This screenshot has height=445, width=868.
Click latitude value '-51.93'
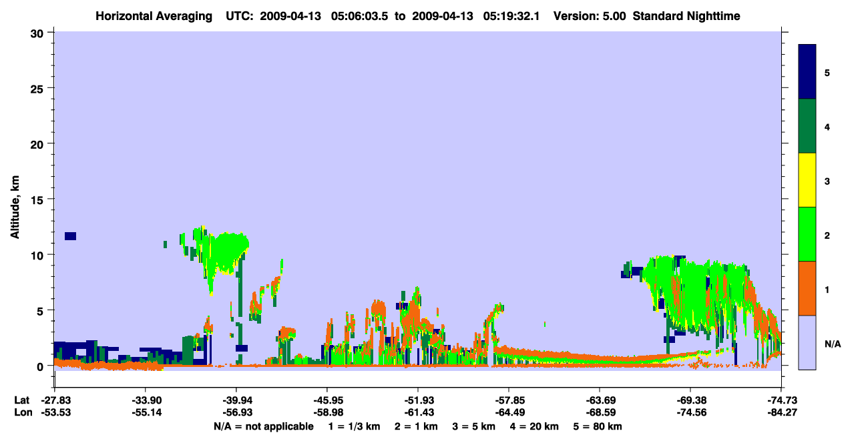click(x=418, y=400)
